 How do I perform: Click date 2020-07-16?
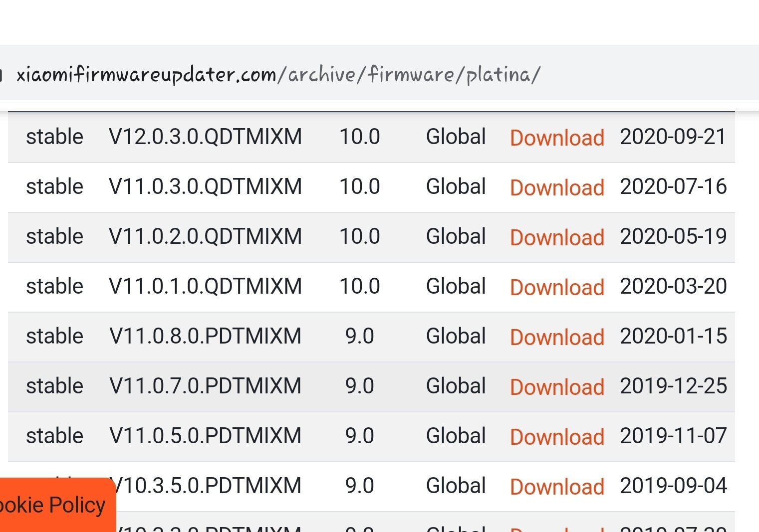(673, 186)
